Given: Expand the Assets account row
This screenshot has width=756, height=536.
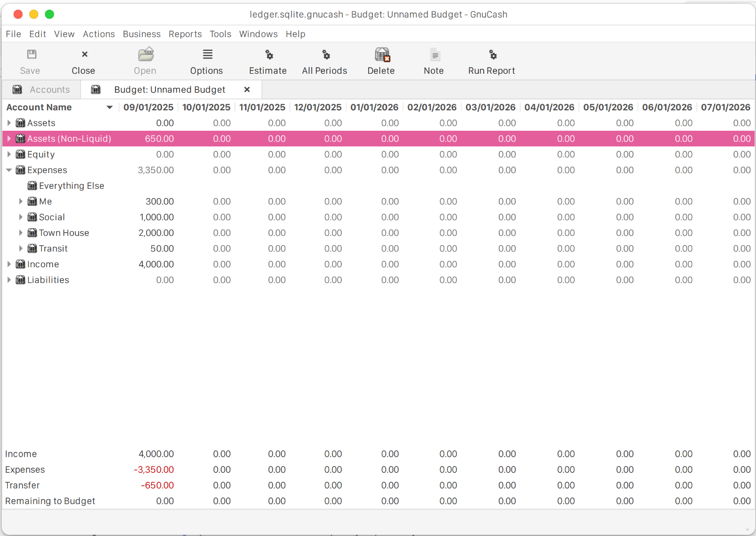Looking at the screenshot, I should point(9,123).
